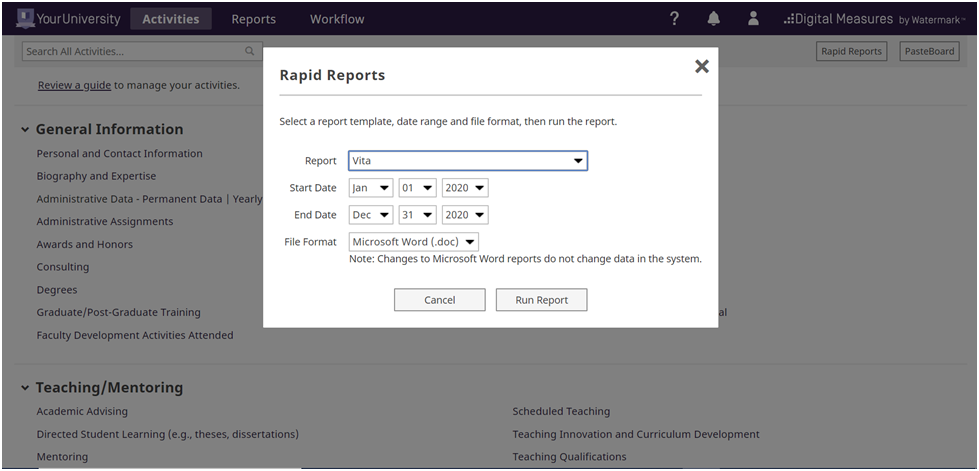Switch to the Activities tab
The height and width of the screenshot is (471, 979).
point(170,19)
